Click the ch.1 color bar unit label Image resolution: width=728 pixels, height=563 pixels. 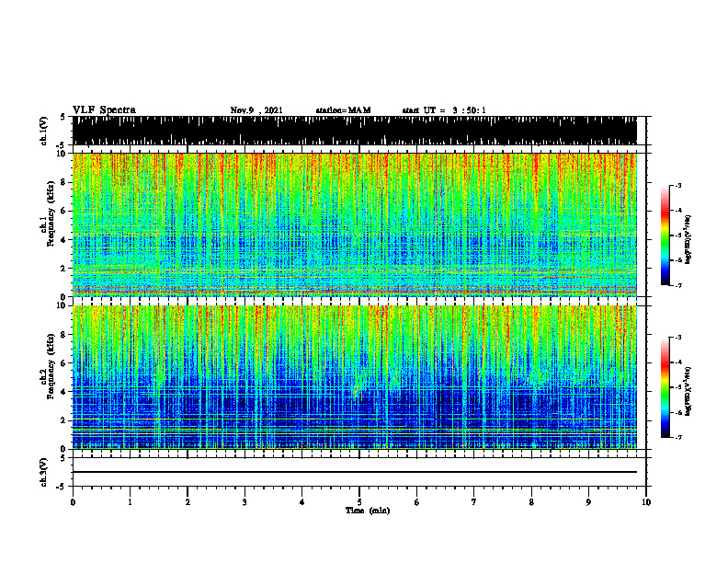(688, 239)
